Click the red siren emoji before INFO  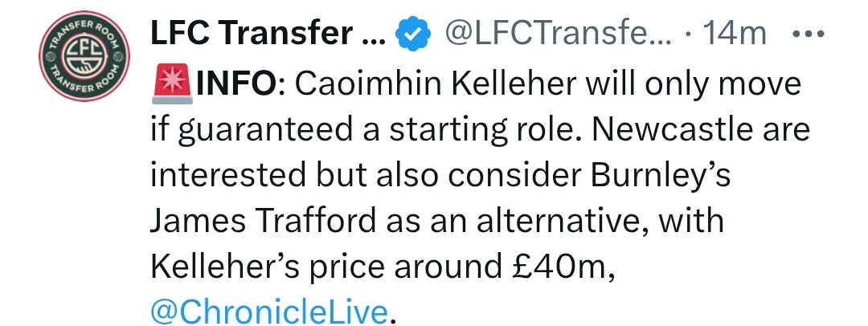pyautogui.click(x=172, y=85)
